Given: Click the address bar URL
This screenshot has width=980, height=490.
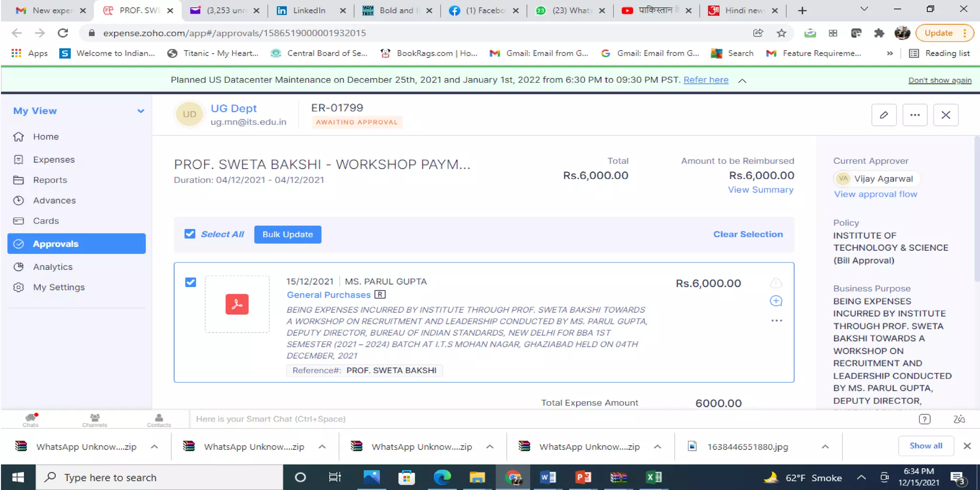Looking at the screenshot, I should point(234,33).
